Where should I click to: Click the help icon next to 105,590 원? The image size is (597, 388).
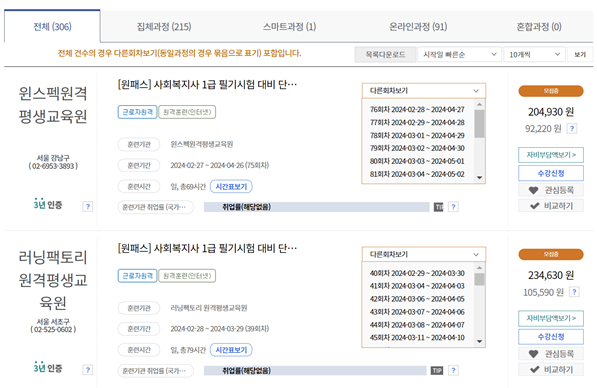coord(574,292)
